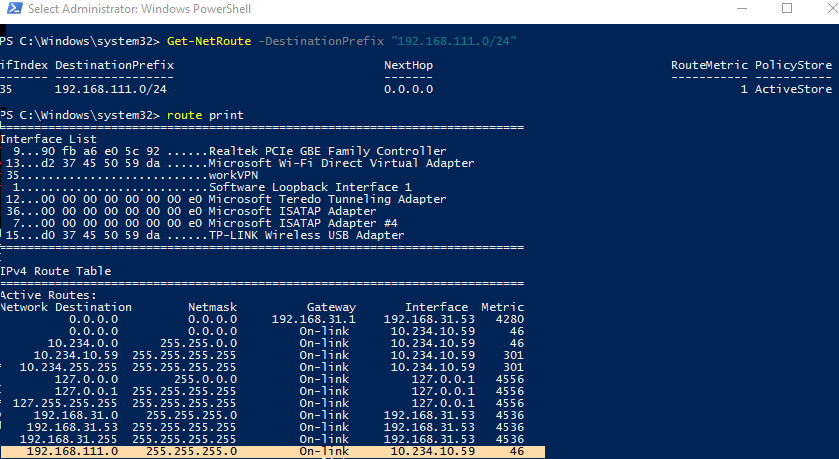Click the workVPN interface entry
The width and height of the screenshot is (839, 459).
coord(132,175)
